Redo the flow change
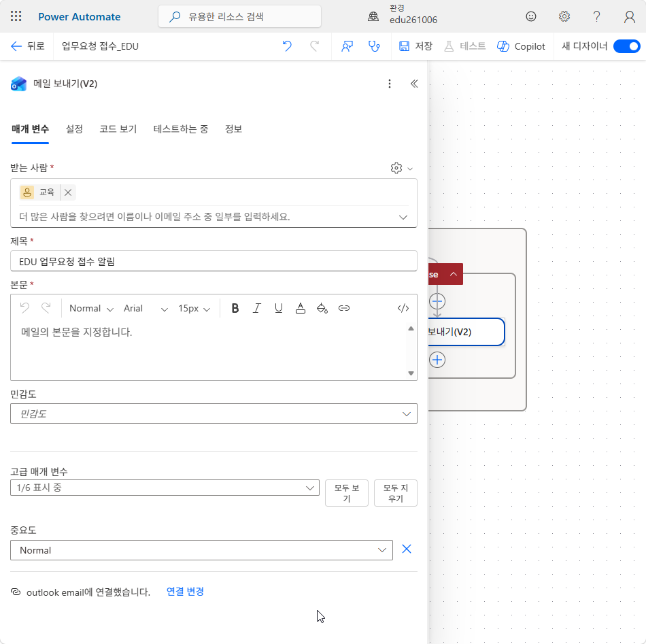The height and width of the screenshot is (644, 646). pyautogui.click(x=314, y=46)
